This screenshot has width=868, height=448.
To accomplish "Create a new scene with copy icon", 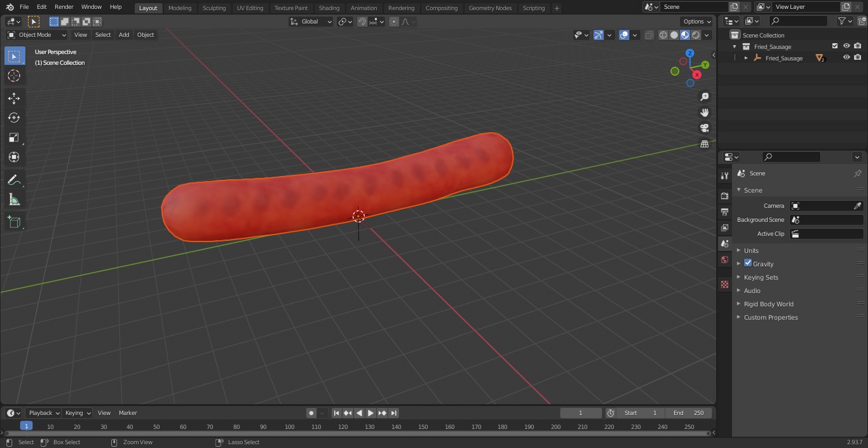I will (735, 7).
